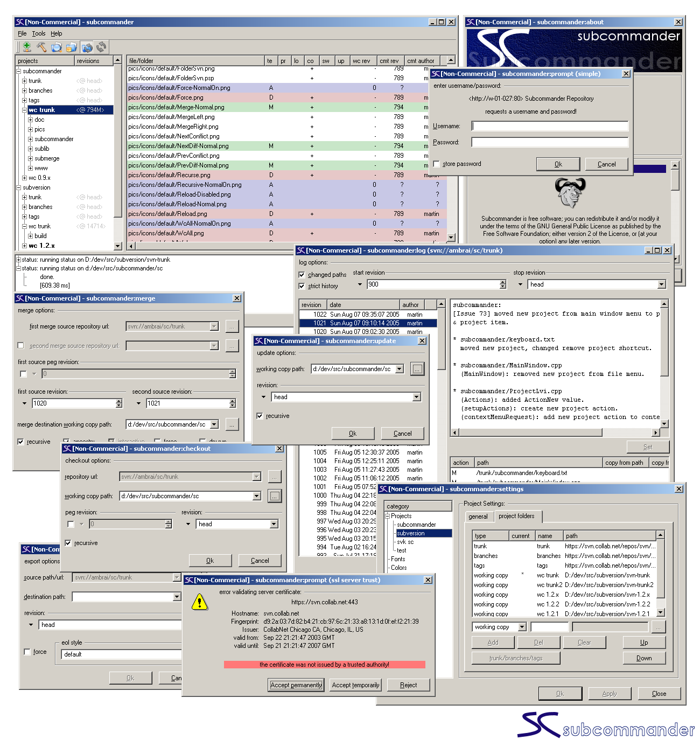Click Accept permanently for the certificate
The width and height of the screenshot is (700, 754).
pyautogui.click(x=296, y=685)
